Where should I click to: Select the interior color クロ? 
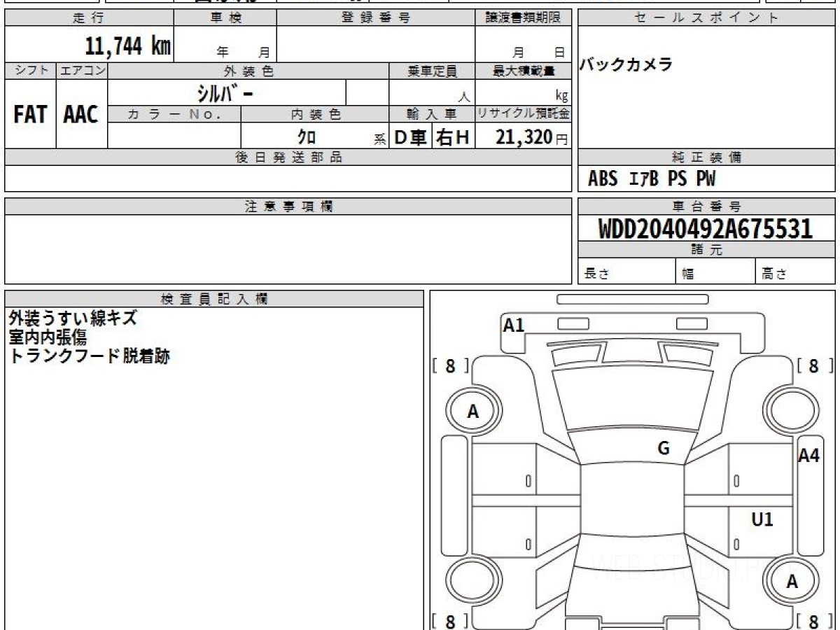pyautogui.click(x=307, y=137)
